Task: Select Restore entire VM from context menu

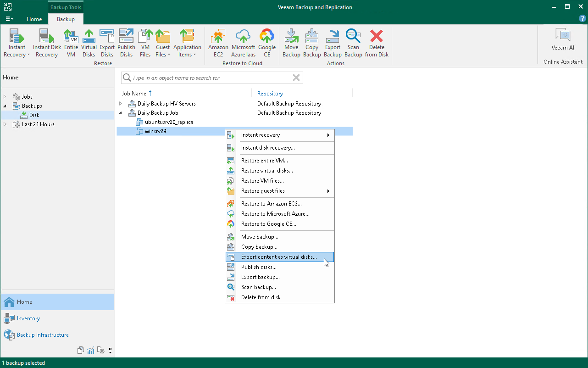Action: tap(264, 161)
